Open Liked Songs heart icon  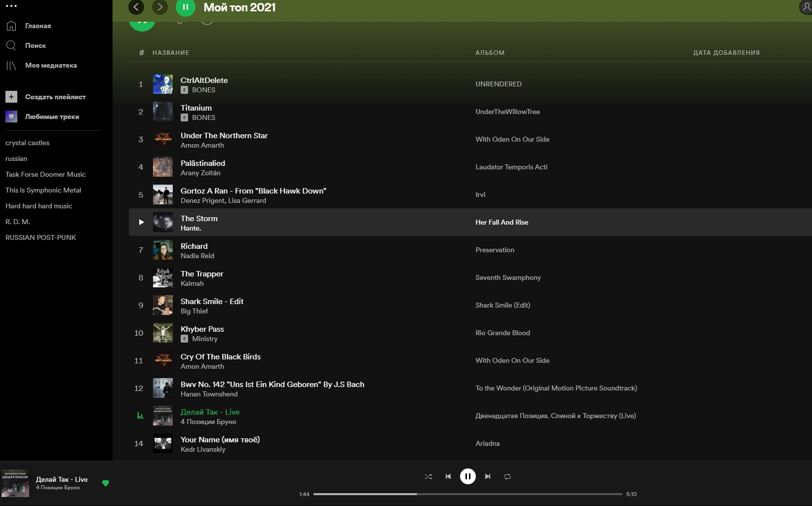(11, 117)
